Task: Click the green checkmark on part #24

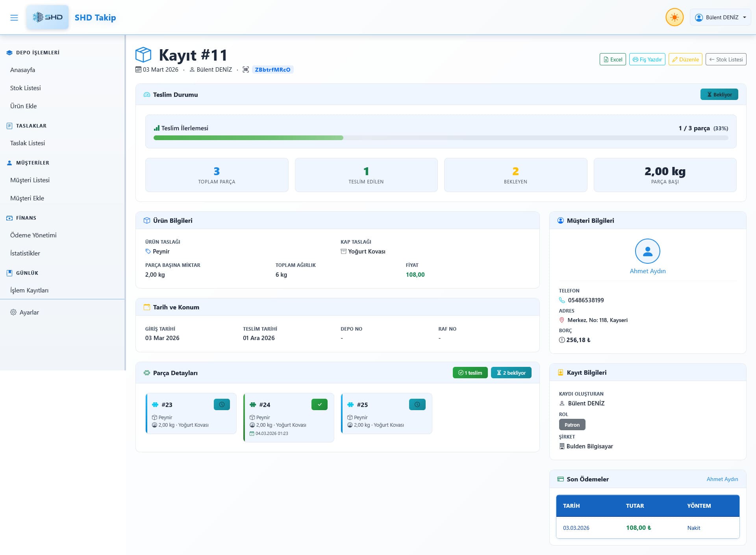Action: (x=319, y=405)
